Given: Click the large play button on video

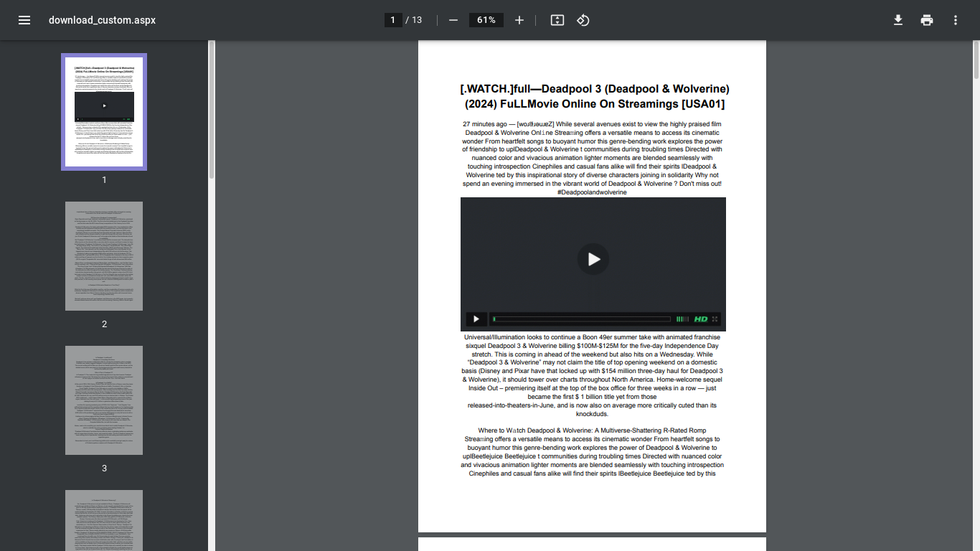Looking at the screenshot, I should 593,259.
